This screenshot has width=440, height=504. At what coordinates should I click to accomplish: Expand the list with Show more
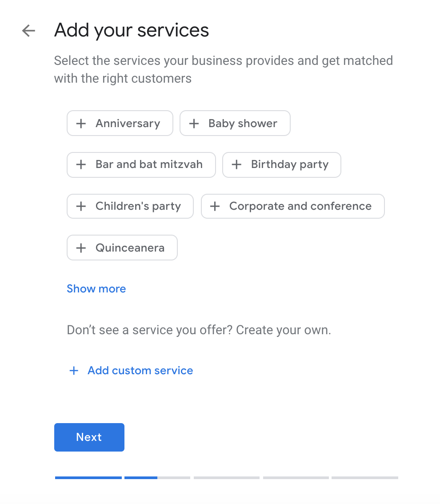[96, 289]
